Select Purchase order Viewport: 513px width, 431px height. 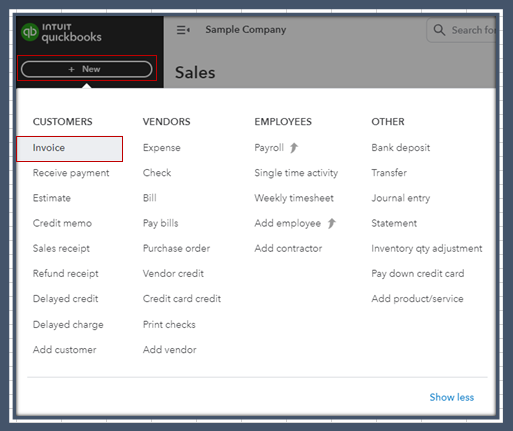point(176,248)
